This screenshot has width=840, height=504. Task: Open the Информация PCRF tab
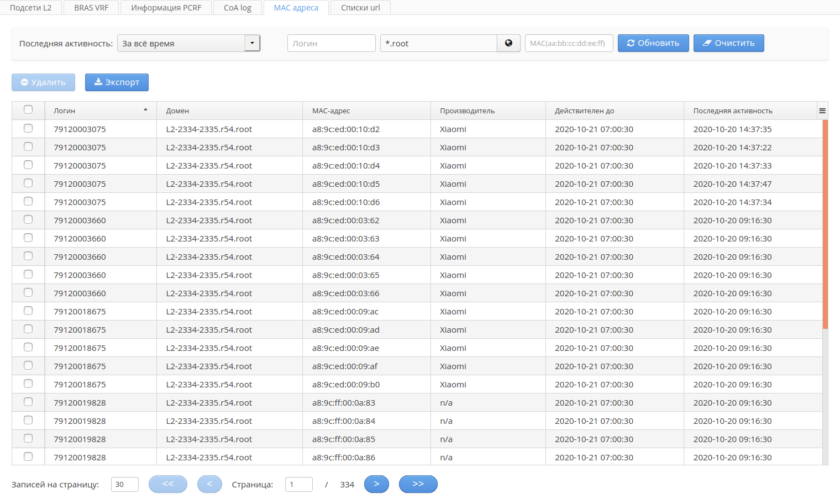(x=166, y=8)
